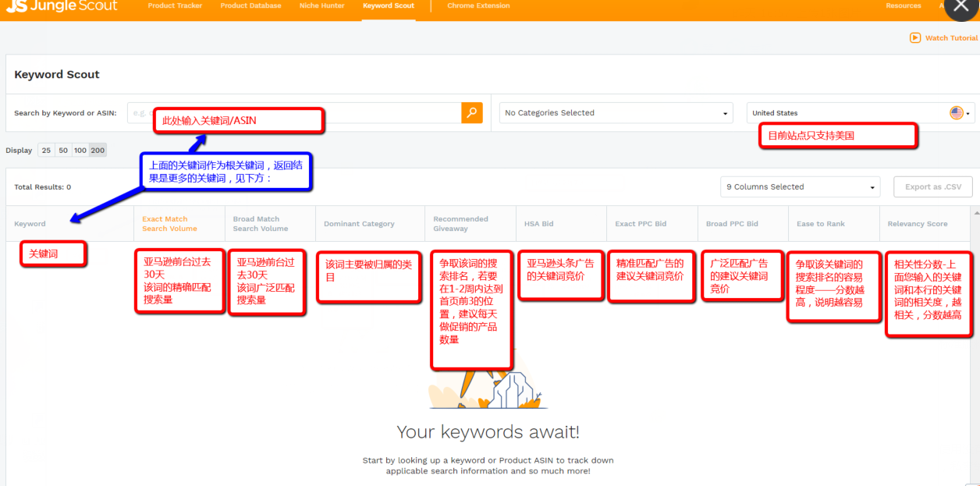Set Display to 100 results
Screen dimensions: 980x486
pyautogui.click(x=80, y=150)
